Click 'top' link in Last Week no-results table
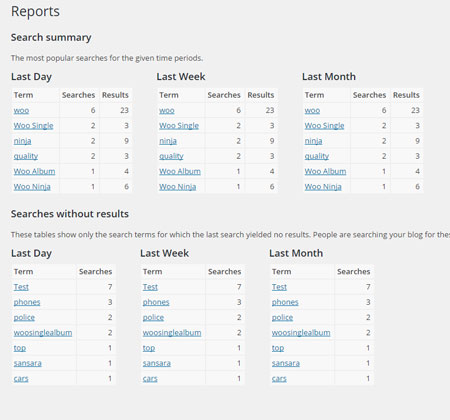This screenshot has height=420, width=450. tap(149, 348)
